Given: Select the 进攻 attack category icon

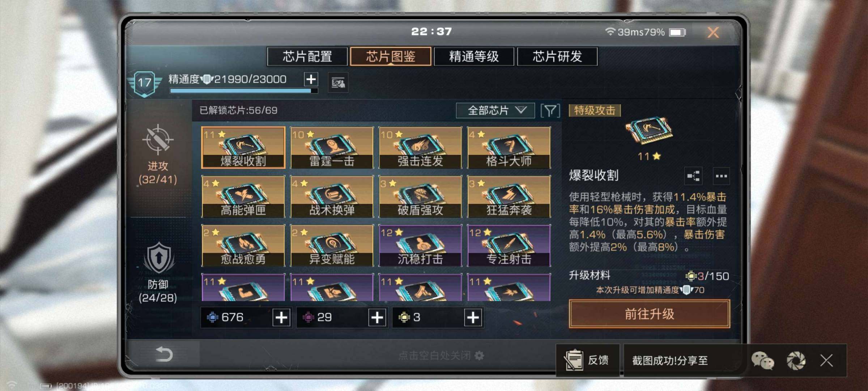Looking at the screenshot, I should [158, 139].
